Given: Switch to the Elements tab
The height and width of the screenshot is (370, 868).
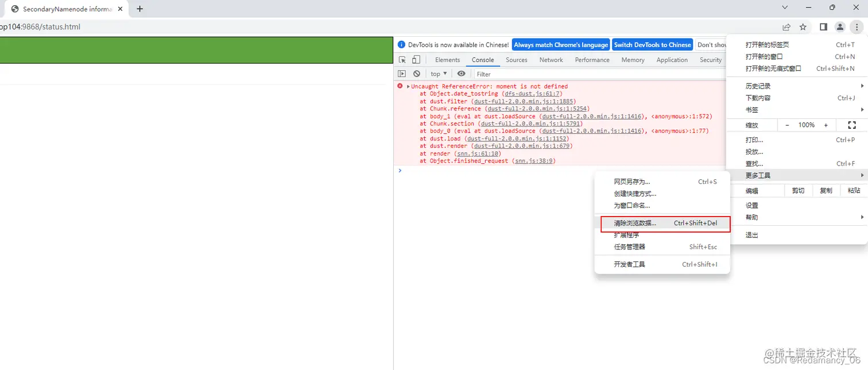Looking at the screenshot, I should click(x=448, y=60).
